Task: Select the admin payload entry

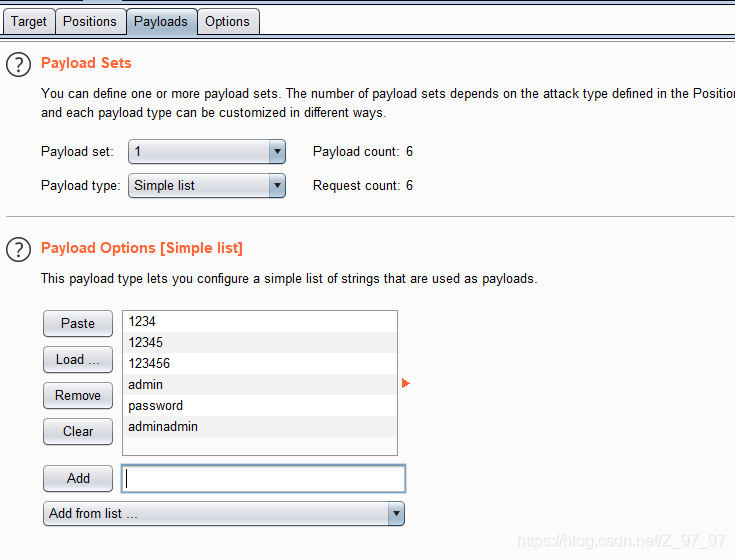Action: pos(260,385)
